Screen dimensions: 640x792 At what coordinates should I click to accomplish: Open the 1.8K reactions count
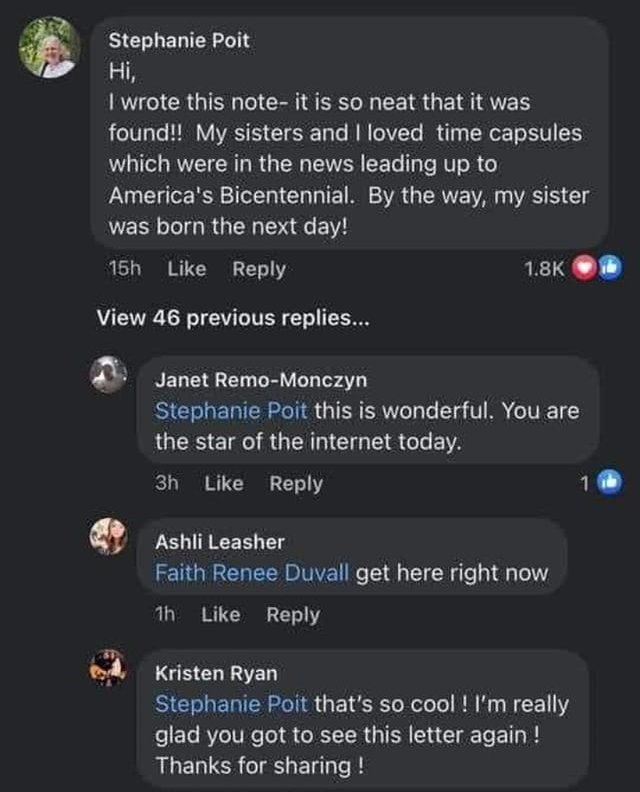pos(544,269)
